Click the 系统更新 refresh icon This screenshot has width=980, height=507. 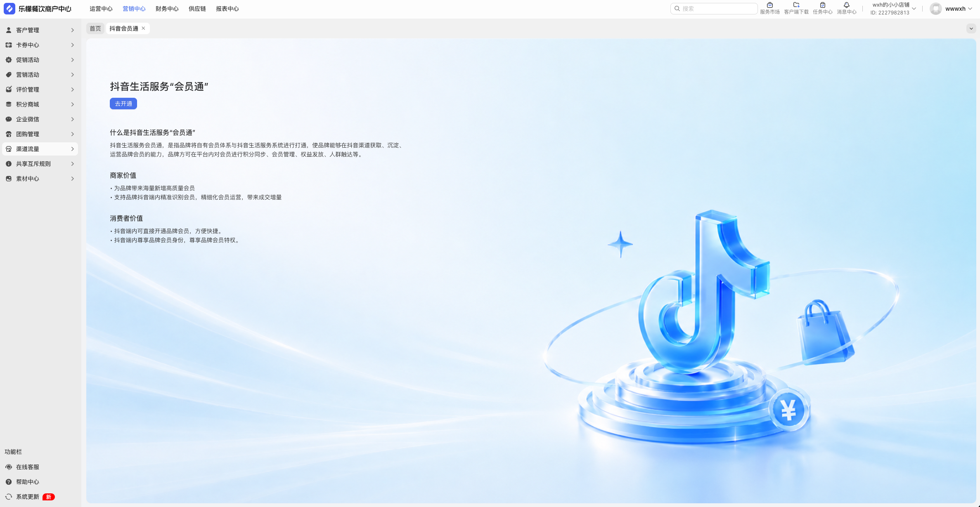[x=9, y=497]
